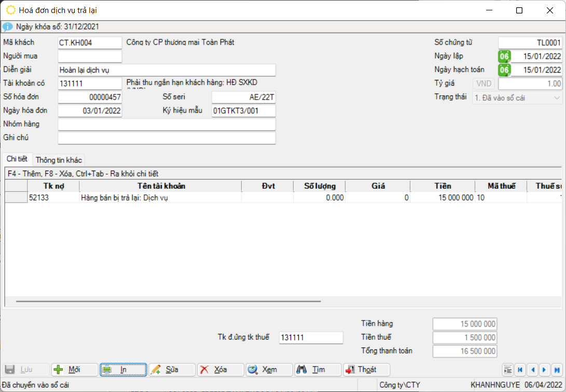This screenshot has height=392, width=566.
Task: Jump to the last record navigation arrow
Action: click(557, 370)
